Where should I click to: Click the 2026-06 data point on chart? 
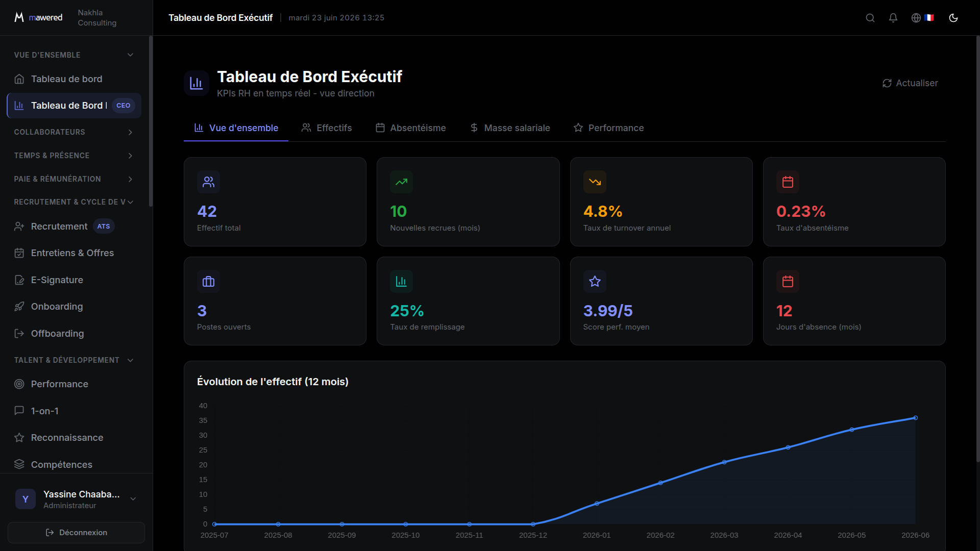[x=916, y=418]
